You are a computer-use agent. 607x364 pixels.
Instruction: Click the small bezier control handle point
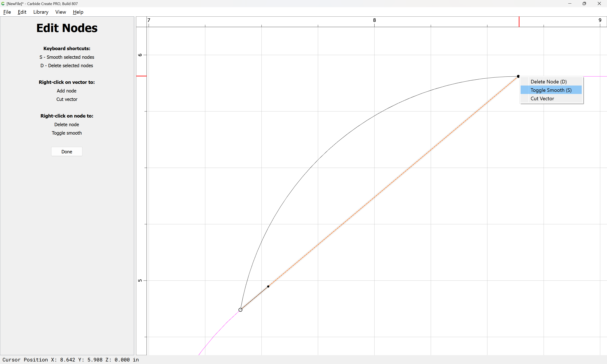pyautogui.click(x=268, y=286)
